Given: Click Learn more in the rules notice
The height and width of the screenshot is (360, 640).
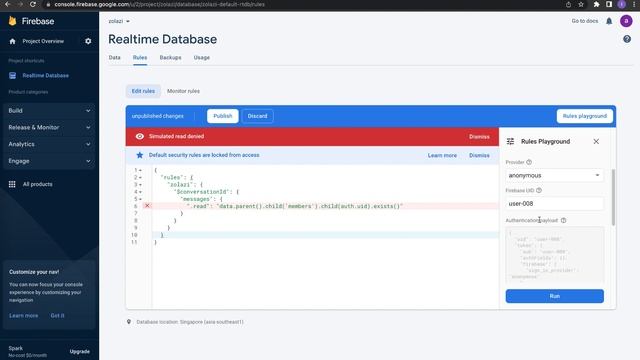Looking at the screenshot, I should pyautogui.click(x=442, y=156).
